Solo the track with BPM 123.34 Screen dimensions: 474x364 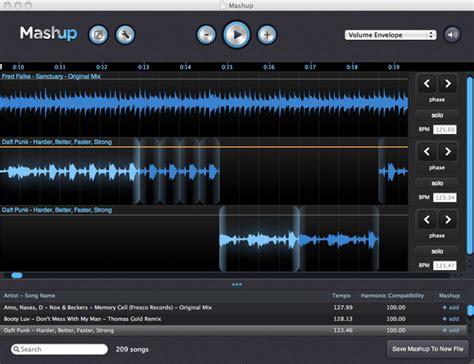(x=437, y=183)
